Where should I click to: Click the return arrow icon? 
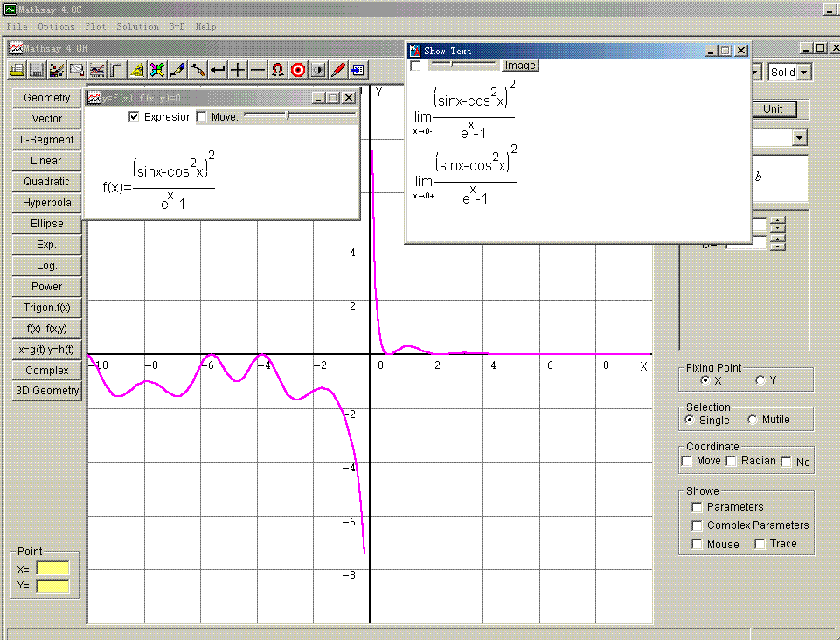[x=218, y=70]
